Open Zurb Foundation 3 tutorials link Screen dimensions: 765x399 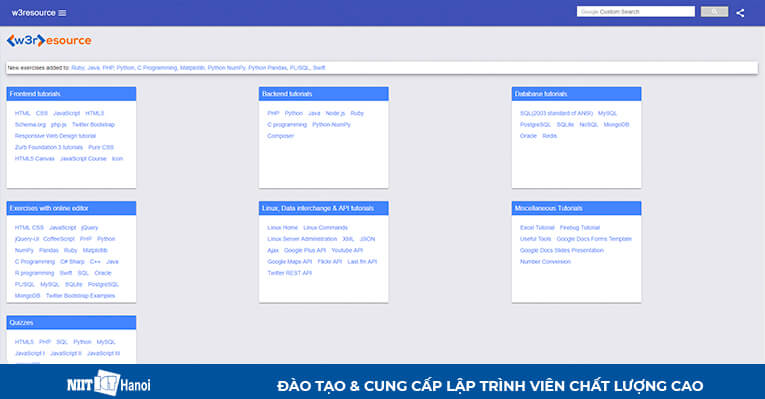49,147
